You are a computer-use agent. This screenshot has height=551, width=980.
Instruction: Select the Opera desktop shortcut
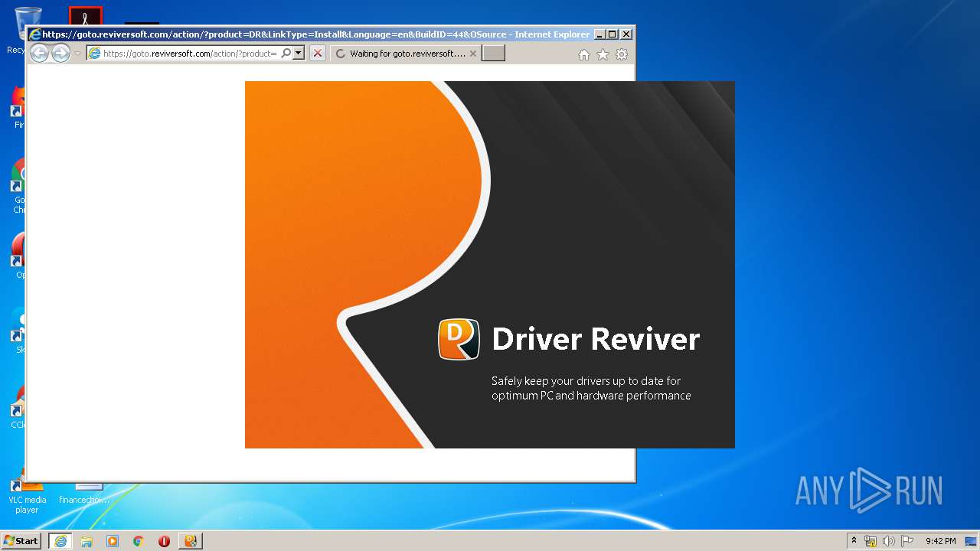(18, 256)
